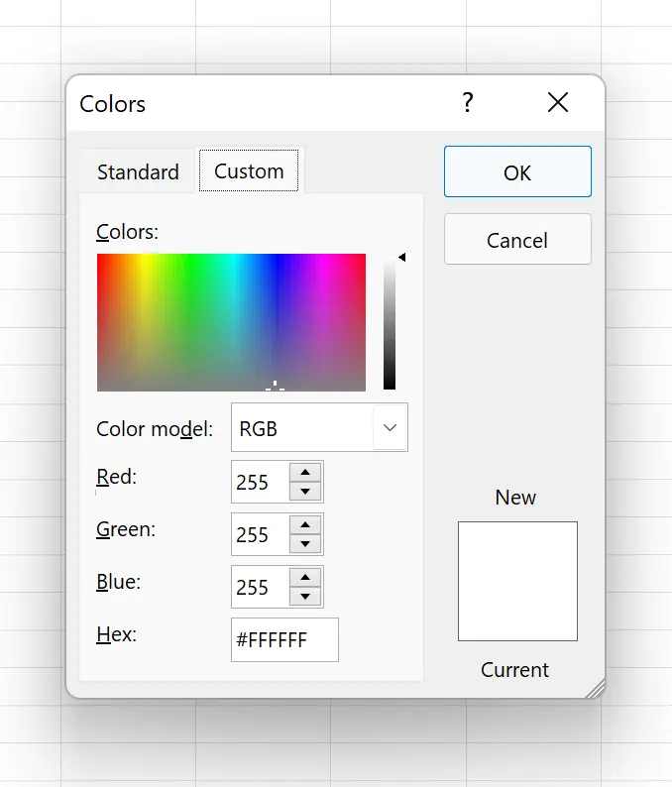Click the 'Hex:' label
This screenshot has width=672, height=787.
116,634
